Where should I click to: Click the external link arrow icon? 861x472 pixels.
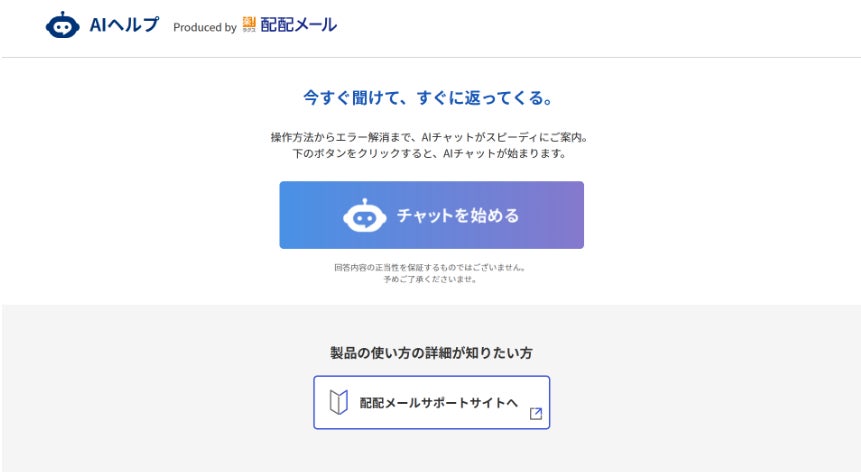click(536, 414)
